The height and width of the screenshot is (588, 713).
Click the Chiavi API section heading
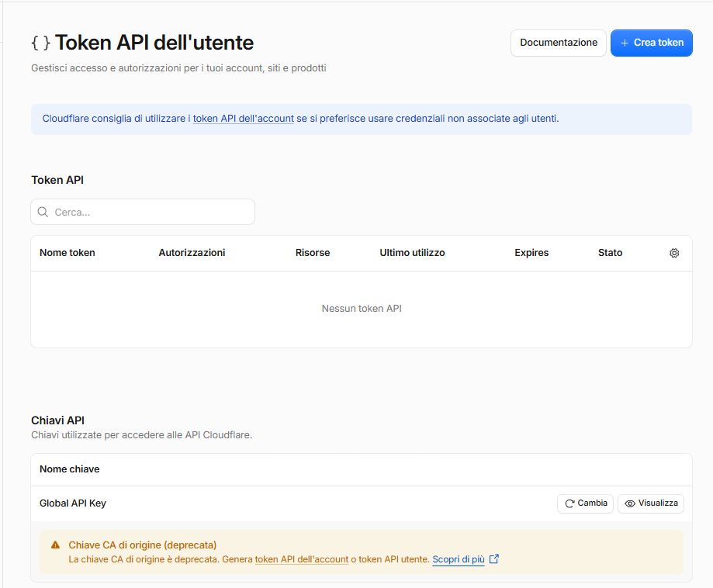57,420
